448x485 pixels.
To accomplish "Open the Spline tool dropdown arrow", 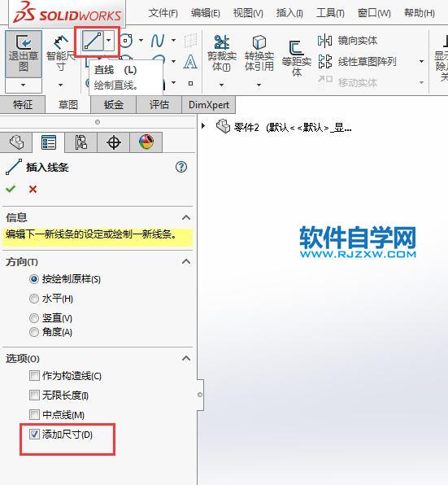I will coord(174,41).
